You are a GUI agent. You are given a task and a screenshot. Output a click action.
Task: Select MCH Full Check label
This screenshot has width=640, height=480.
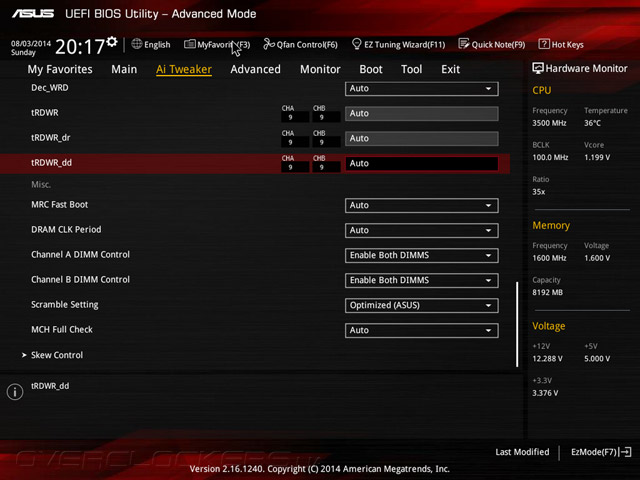point(62,329)
